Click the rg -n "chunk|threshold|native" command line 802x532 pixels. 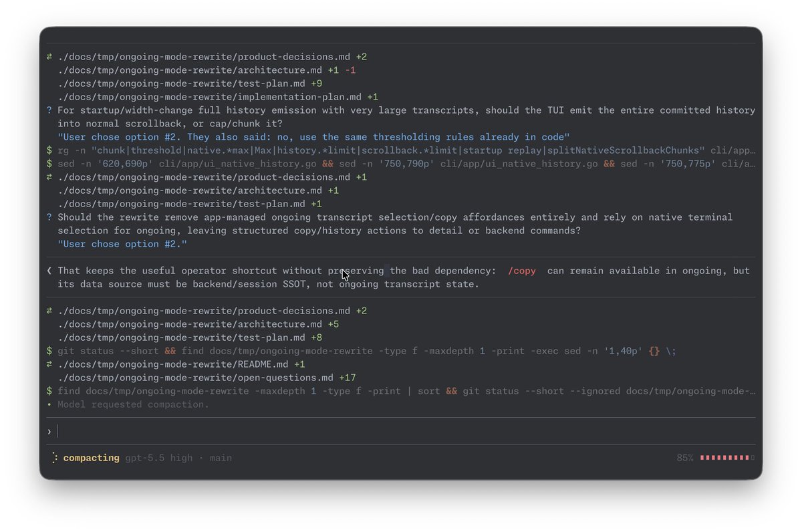click(406, 150)
